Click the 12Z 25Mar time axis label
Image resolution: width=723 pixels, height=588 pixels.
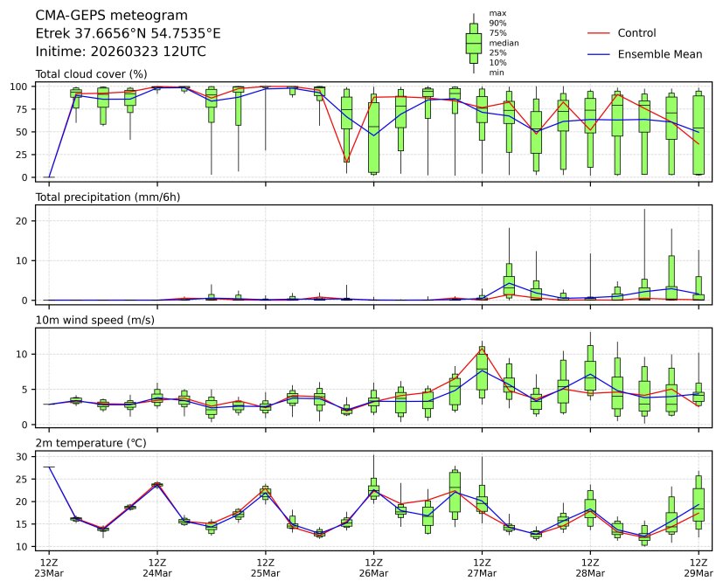click(x=266, y=567)
